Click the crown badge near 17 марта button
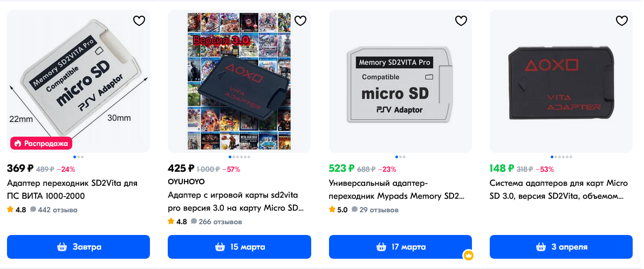 click(x=468, y=255)
